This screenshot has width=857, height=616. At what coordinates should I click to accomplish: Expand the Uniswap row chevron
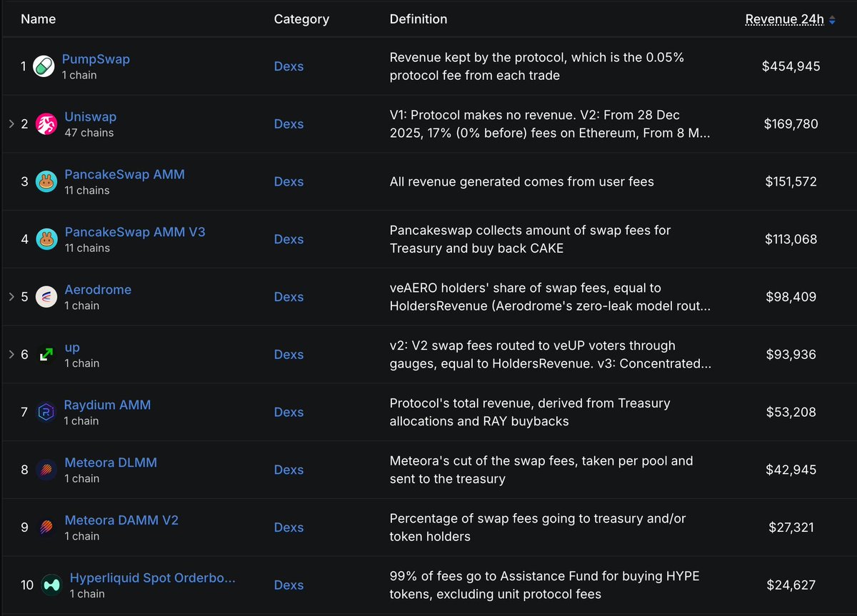[x=11, y=124]
